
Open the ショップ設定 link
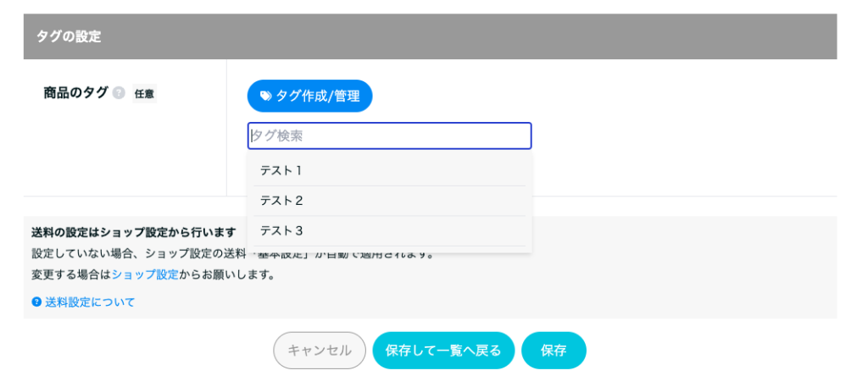[146, 274]
